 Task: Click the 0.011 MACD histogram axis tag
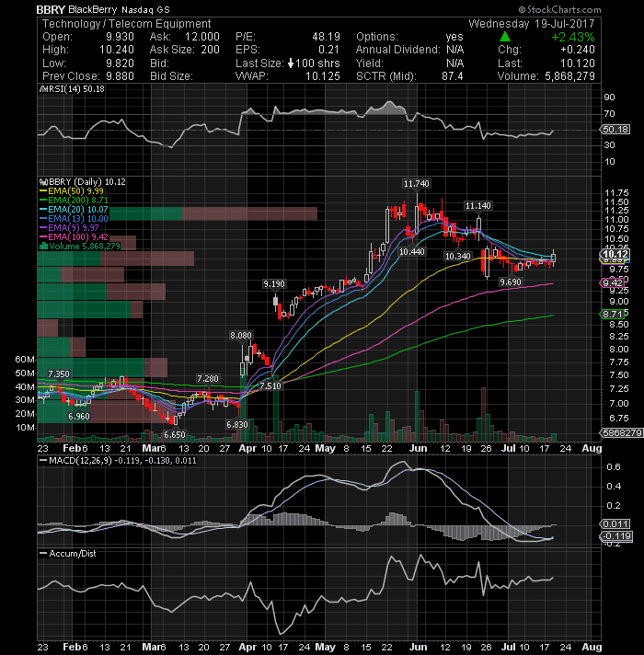click(615, 523)
